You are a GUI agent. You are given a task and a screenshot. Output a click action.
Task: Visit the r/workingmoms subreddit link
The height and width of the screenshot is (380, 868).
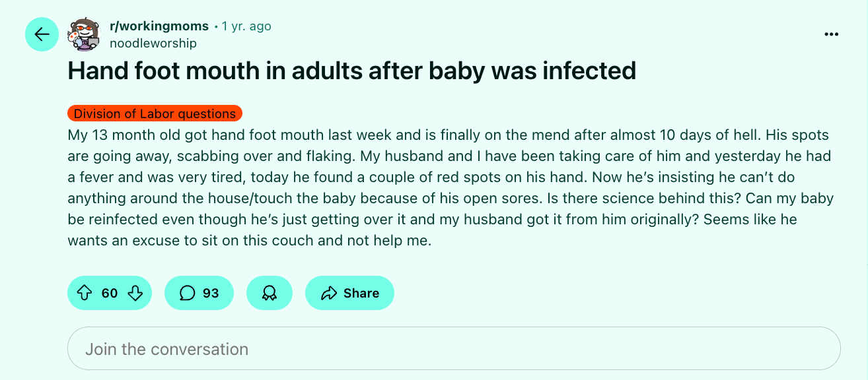pyautogui.click(x=159, y=26)
